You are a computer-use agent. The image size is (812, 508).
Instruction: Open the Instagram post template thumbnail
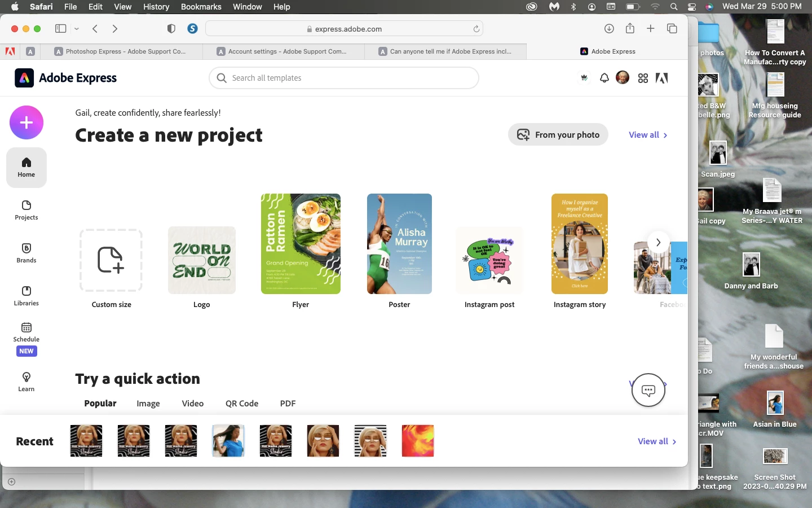489,260
